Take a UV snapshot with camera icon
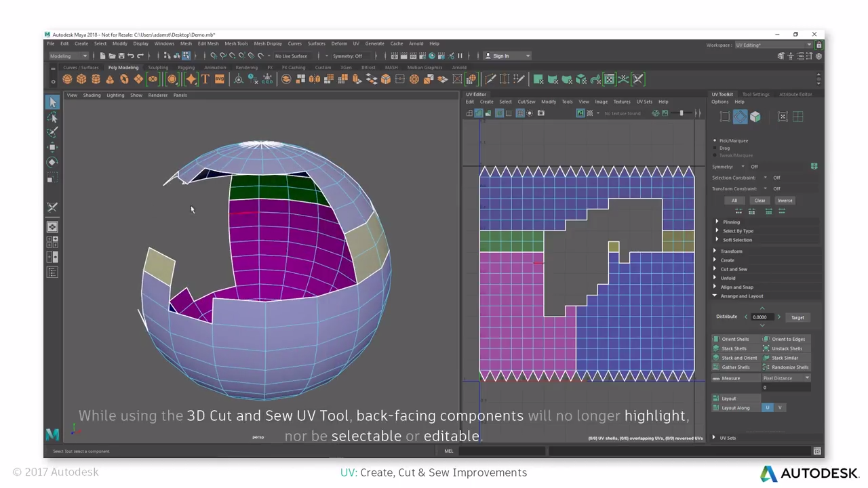 click(541, 113)
